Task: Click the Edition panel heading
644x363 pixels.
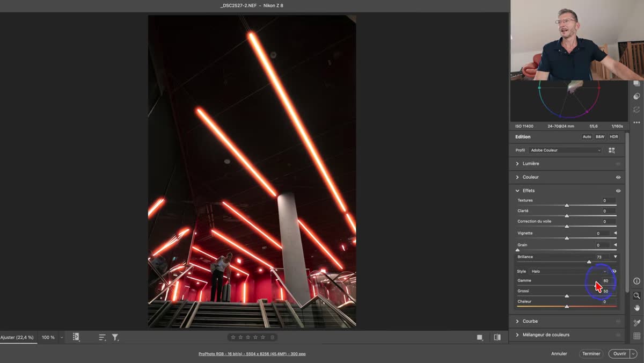Action: [x=523, y=137]
